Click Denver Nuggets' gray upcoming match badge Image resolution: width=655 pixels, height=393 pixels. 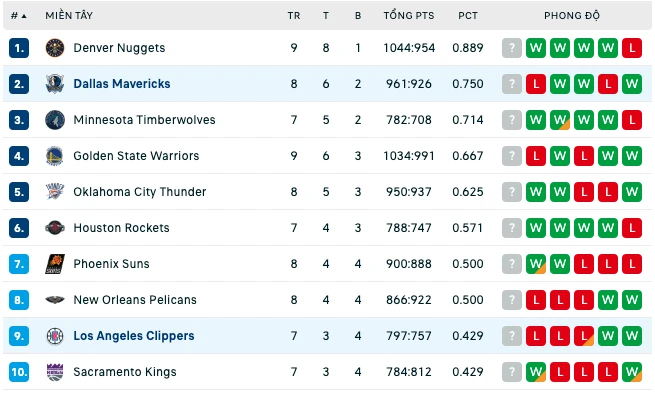click(x=512, y=48)
